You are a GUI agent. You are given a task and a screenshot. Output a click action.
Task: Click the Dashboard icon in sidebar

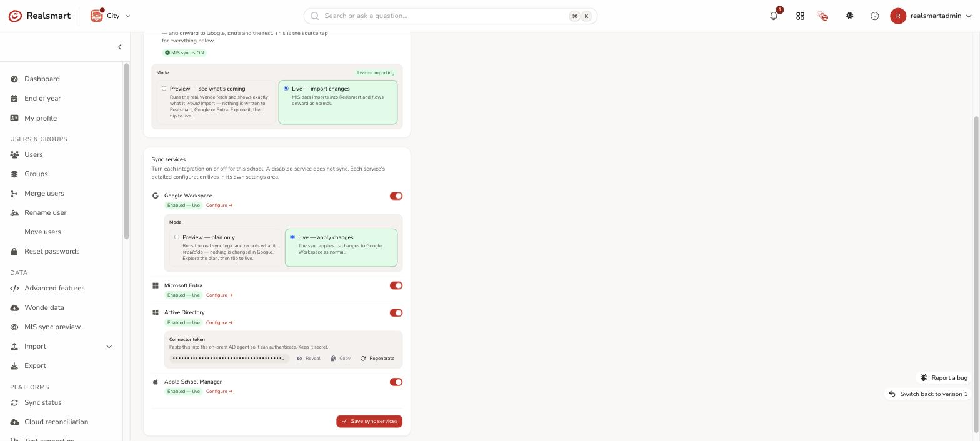coord(14,79)
